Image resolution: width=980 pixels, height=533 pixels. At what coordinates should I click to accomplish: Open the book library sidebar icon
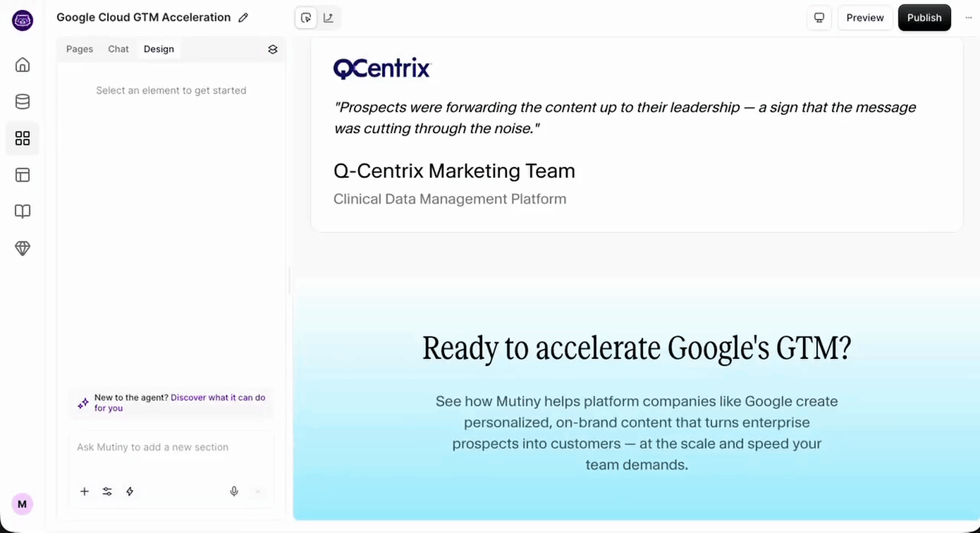23,212
